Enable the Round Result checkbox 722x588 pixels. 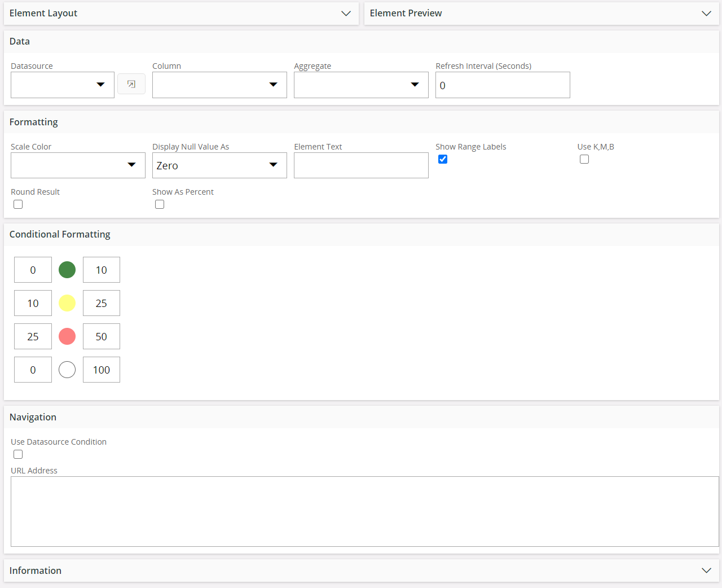(18, 204)
